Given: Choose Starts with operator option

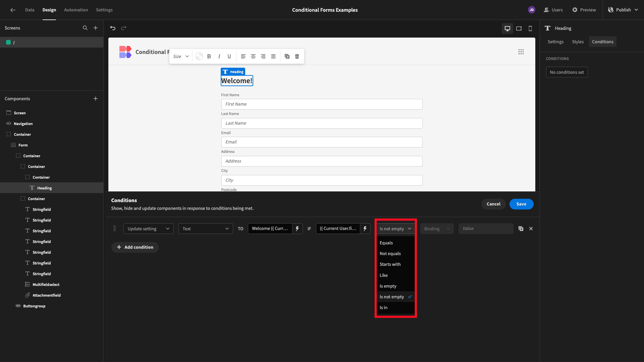Looking at the screenshot, I should click(396, 264).
